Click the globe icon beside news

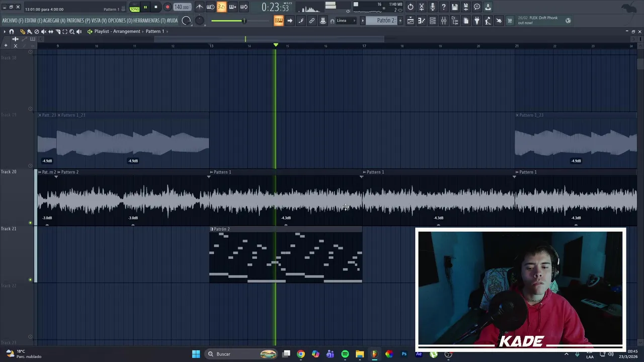[x=568, y=21]
